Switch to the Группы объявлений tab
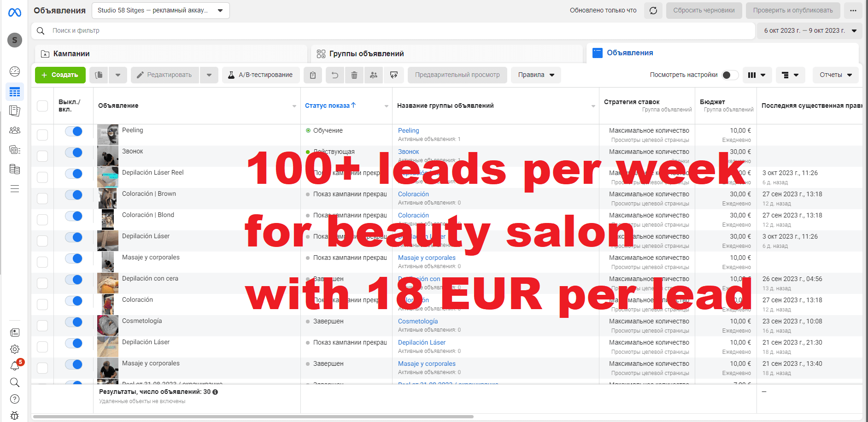868x422 pixels. point(447,54)
